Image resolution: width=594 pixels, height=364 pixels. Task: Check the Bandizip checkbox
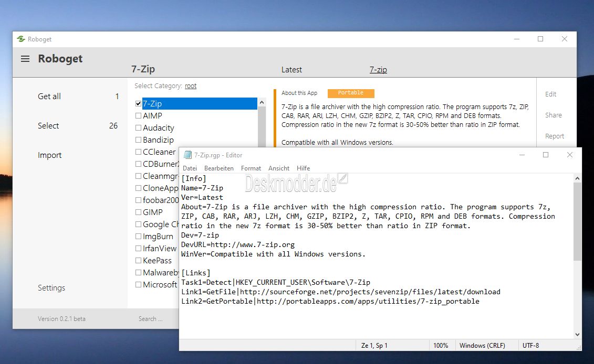[138, 140]
